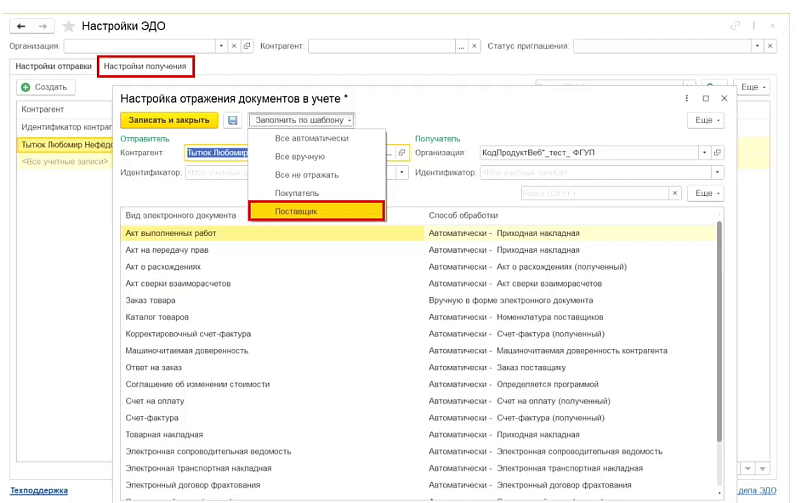Expand sender Идентификатор dropdown
This screenshot has height=503, width=799.
tap(402, 172)
